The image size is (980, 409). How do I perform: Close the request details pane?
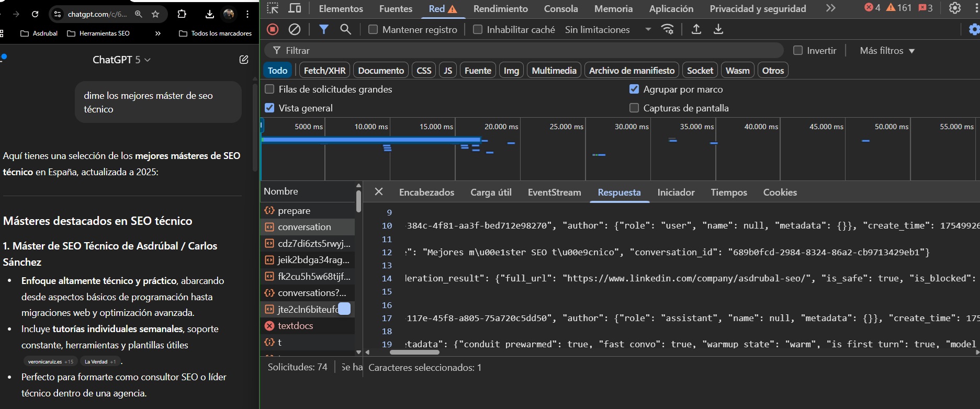(x=379, y=191)
